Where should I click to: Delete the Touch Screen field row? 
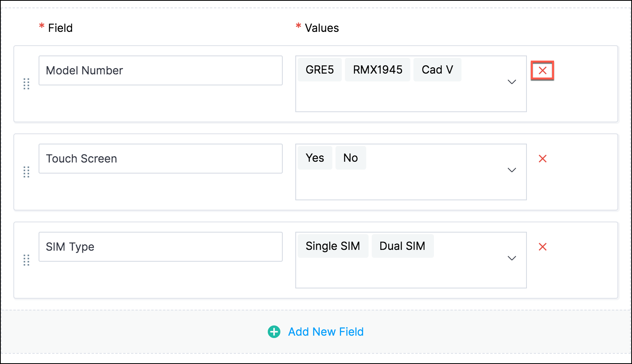pyautogui.click(x=542, y=159)
